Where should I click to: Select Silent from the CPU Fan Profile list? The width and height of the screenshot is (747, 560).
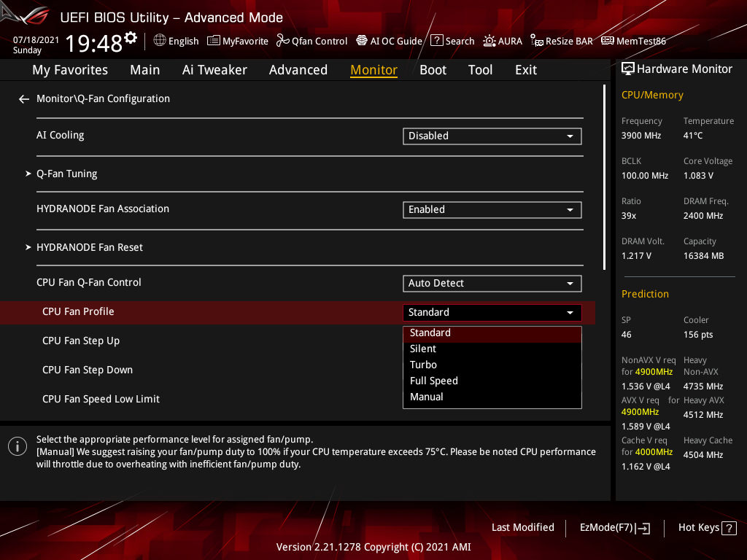(x=423, y=349)
